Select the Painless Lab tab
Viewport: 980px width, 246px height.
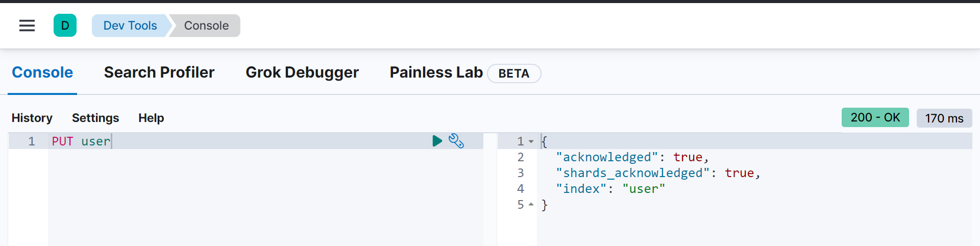[436, 72]
